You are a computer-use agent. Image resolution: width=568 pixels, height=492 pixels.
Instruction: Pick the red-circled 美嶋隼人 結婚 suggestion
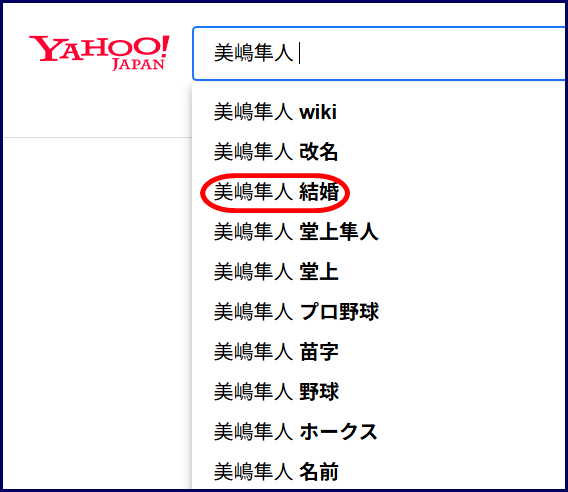pyautogui.click(x=379, y=192)
